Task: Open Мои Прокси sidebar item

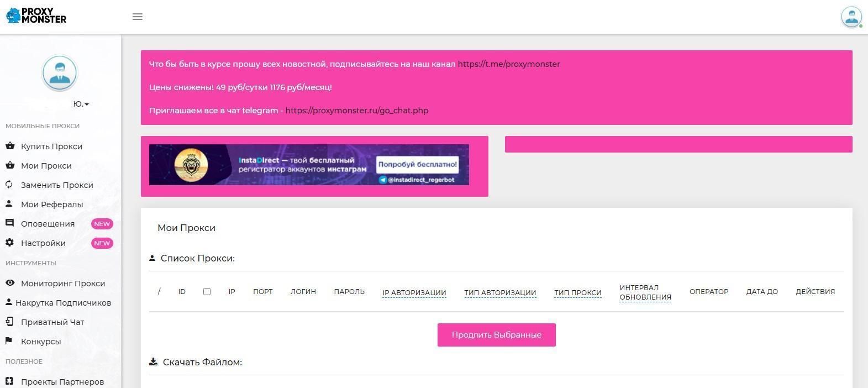Action: pyautogui.click(x=46, y=166)
